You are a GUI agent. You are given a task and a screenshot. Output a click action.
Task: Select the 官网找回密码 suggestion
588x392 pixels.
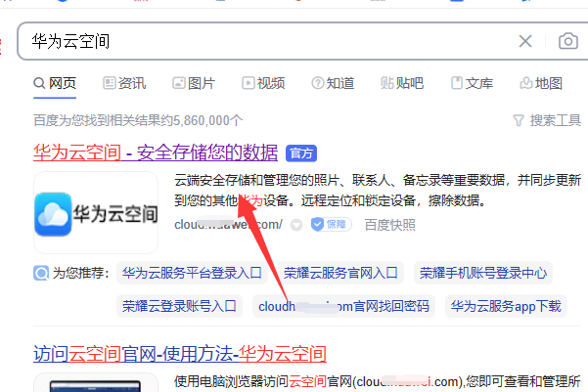pyautogui.click(x=343, y=306)
